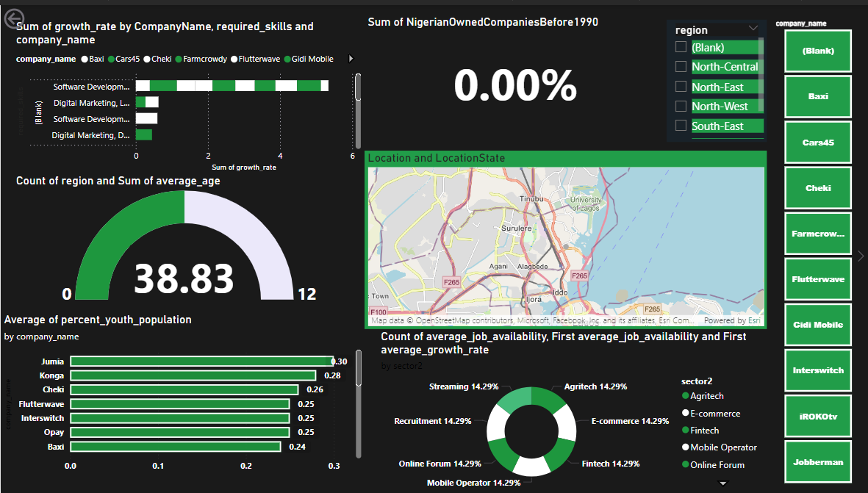Check the North-Central region checkbox

tap(681, 67)
